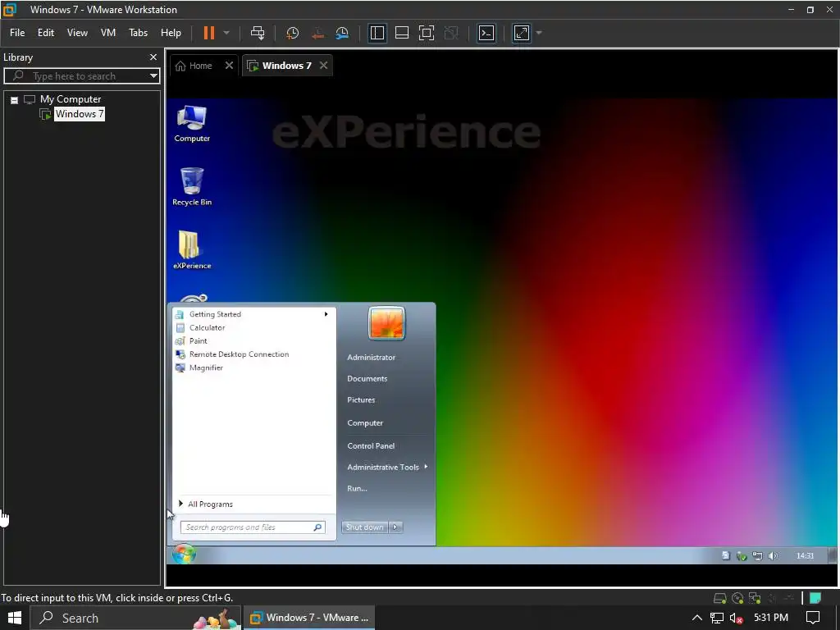Open the Help menu

click(171, 33)
